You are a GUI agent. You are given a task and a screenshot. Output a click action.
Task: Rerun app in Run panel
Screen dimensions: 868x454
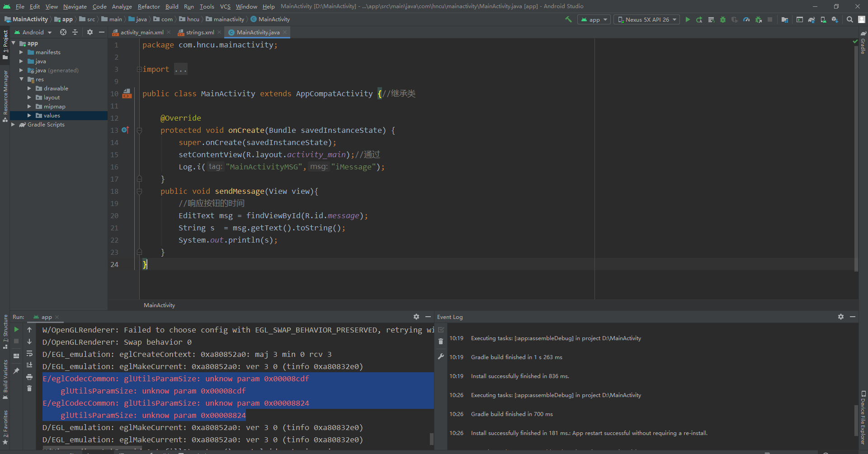(x=16, y=330)
